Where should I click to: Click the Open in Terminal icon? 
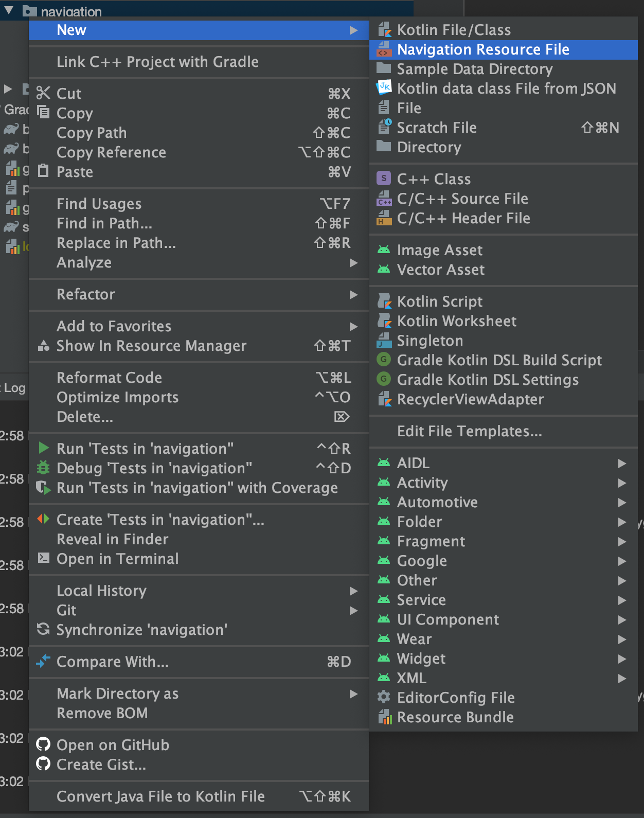click(x=44, y=558)
